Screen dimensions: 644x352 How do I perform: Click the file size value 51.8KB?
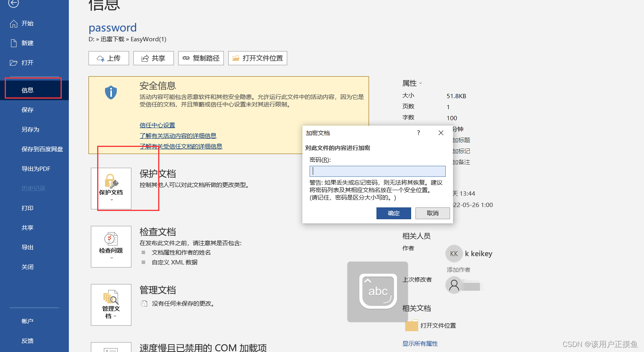[x=456, y=96]
